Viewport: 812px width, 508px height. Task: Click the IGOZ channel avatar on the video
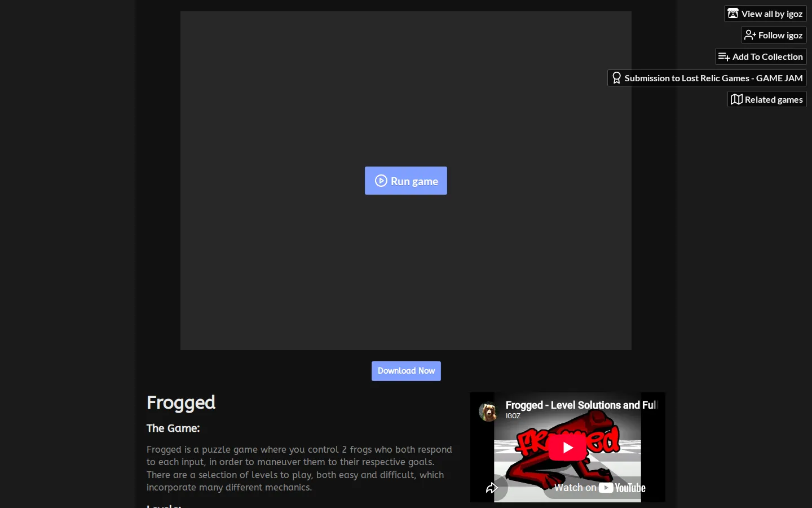tap(488, 411)
